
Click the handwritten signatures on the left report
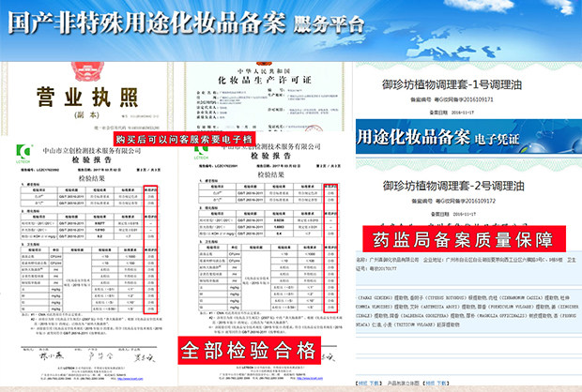(x=97, y=356)
